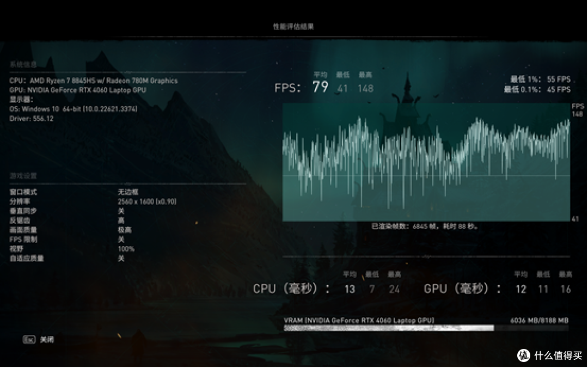This screenshot has width=588, height=368.
Task: Close the results via 关闭 label
Action: pyautogui.click(x=47, y=340)
